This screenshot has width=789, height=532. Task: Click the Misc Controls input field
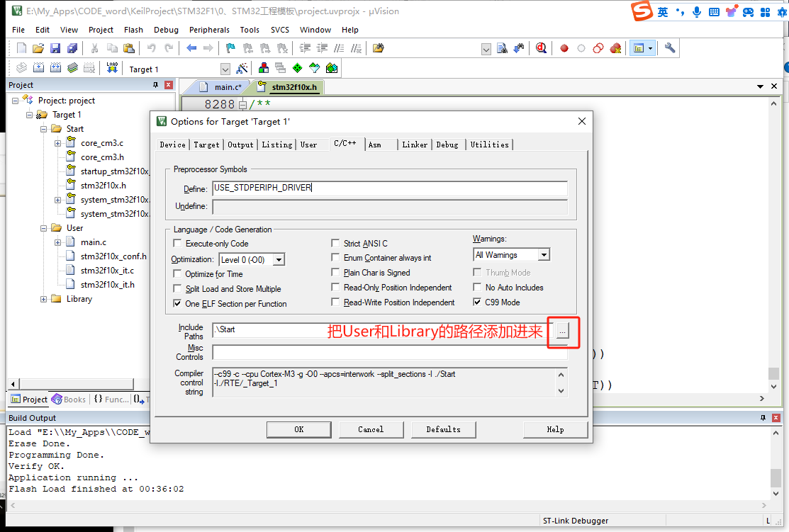click(x=390, y=353)
